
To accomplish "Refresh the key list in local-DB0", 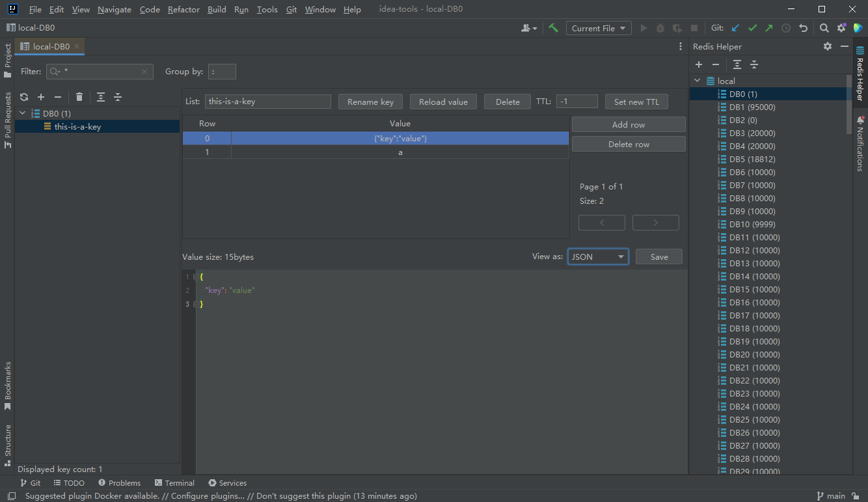I will point(24,97).
